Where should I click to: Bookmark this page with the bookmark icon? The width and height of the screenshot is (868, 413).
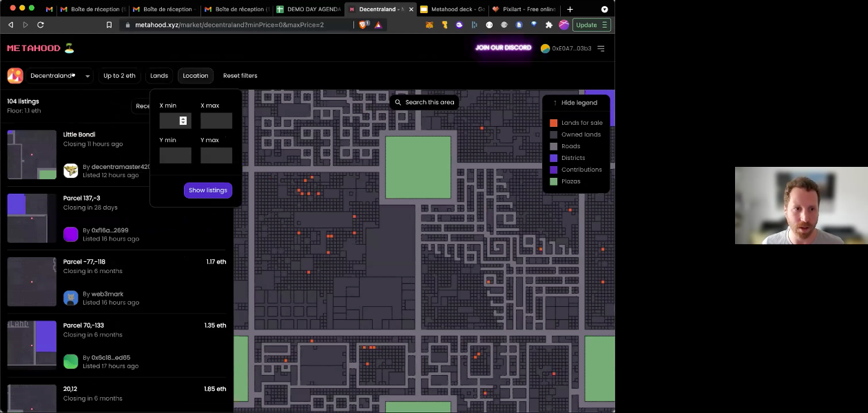pos(109,25)
